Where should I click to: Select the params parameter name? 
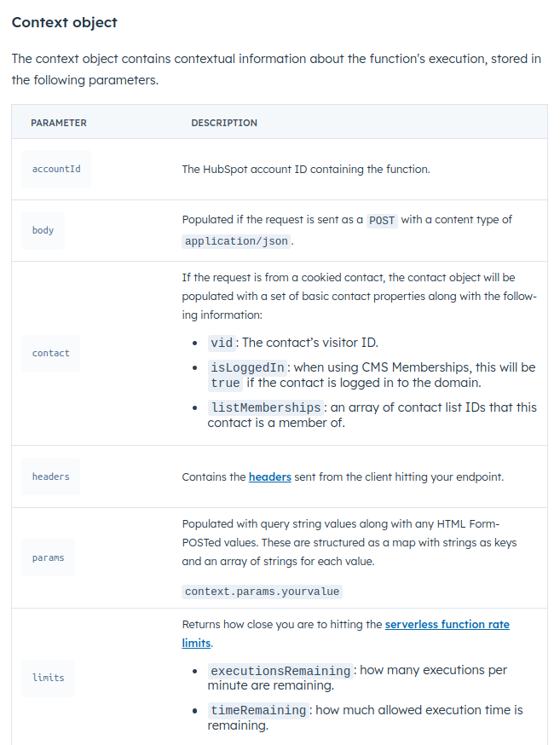[48, 557]
